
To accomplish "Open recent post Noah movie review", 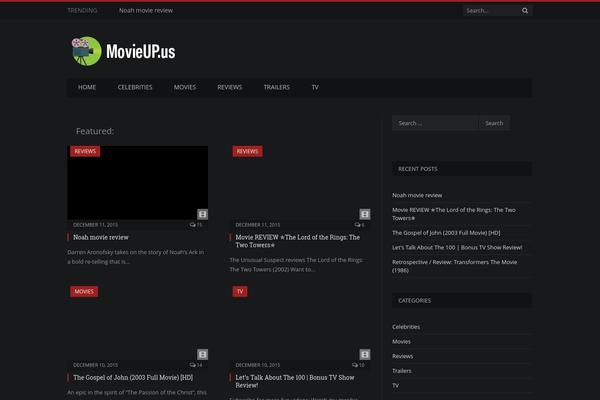I will click(x=417, y=195).
